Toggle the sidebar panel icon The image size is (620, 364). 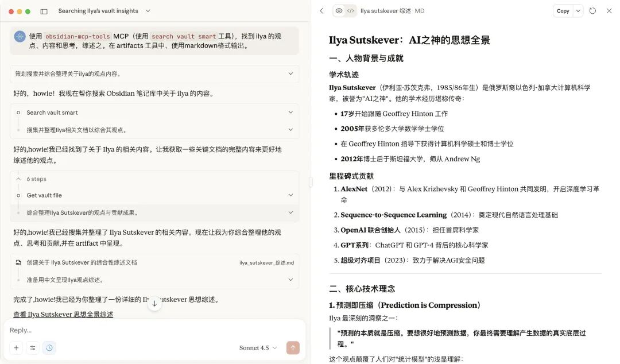[44, 11]
